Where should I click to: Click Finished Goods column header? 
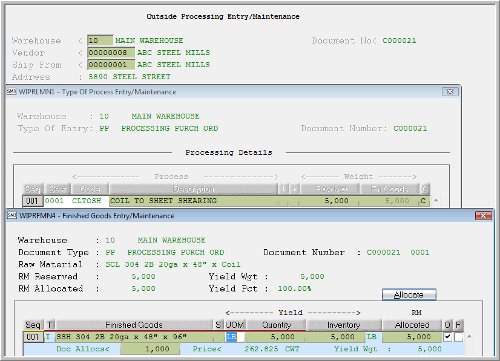tap(134, 325)
